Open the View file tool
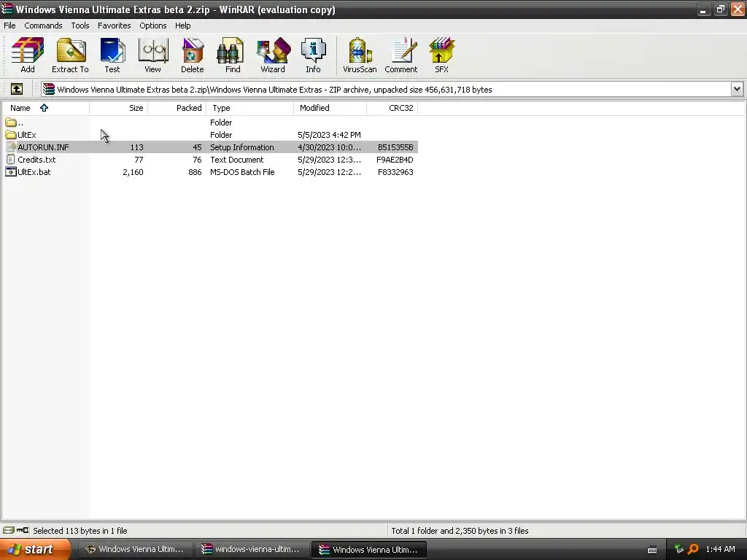Viewport: 747px width, 560px height. (152, 55)
